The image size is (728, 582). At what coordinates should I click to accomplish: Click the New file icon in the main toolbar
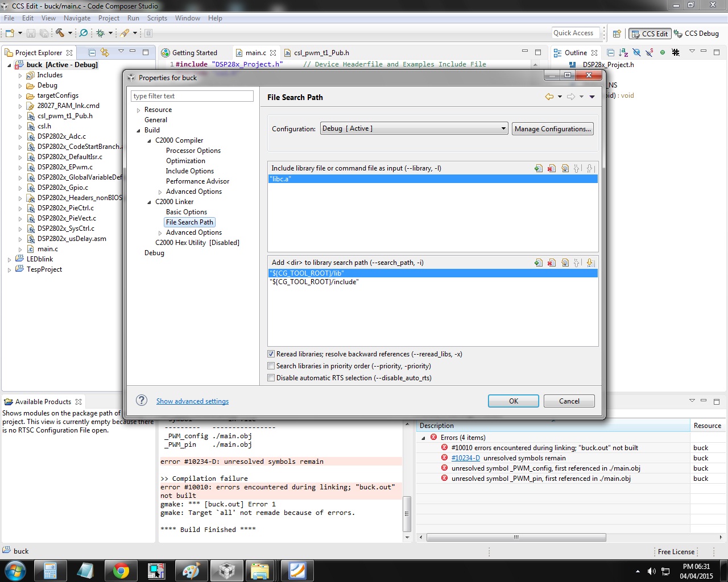click(x=10, y=33)
